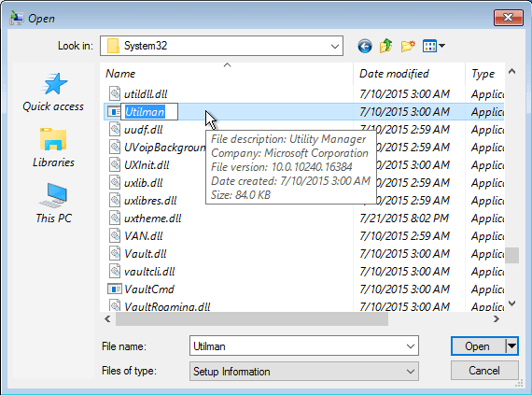Create a new folder icon
Image resolution: width=532 pixels, height=395 pixels.
408,46
